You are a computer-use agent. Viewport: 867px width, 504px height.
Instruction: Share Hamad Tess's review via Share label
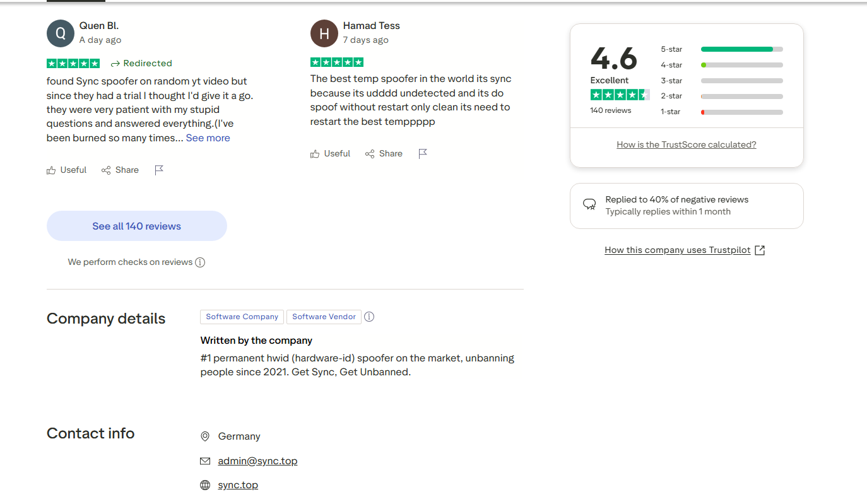pyautogui.click(x=391, y=154)
